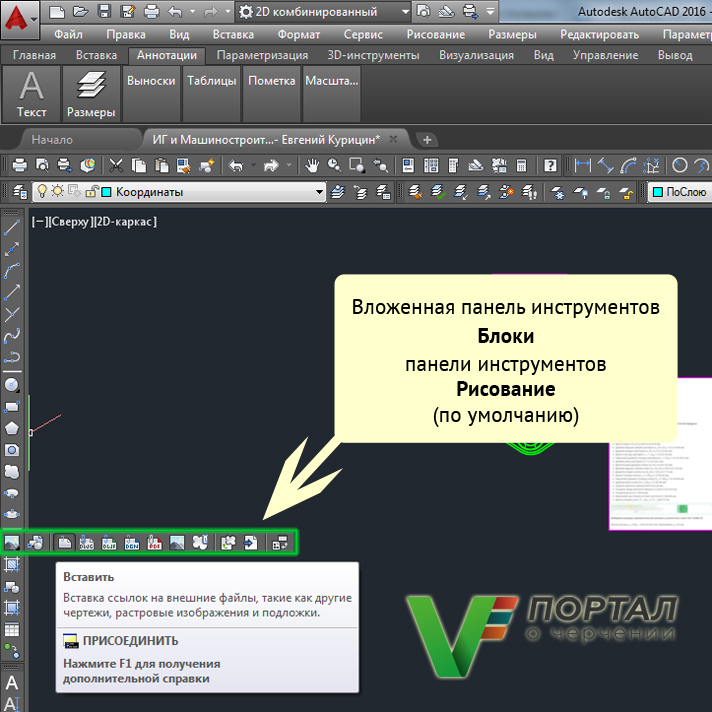Click the Attach DWG icon in highlighted toolbar

(x=87, y=542)
